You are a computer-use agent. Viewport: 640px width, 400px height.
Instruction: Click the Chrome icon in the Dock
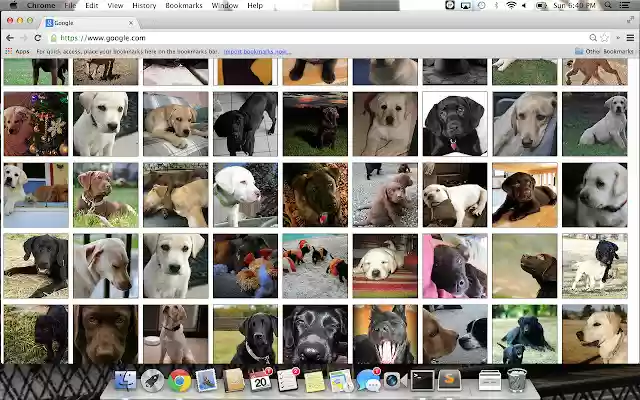(180, 381)
